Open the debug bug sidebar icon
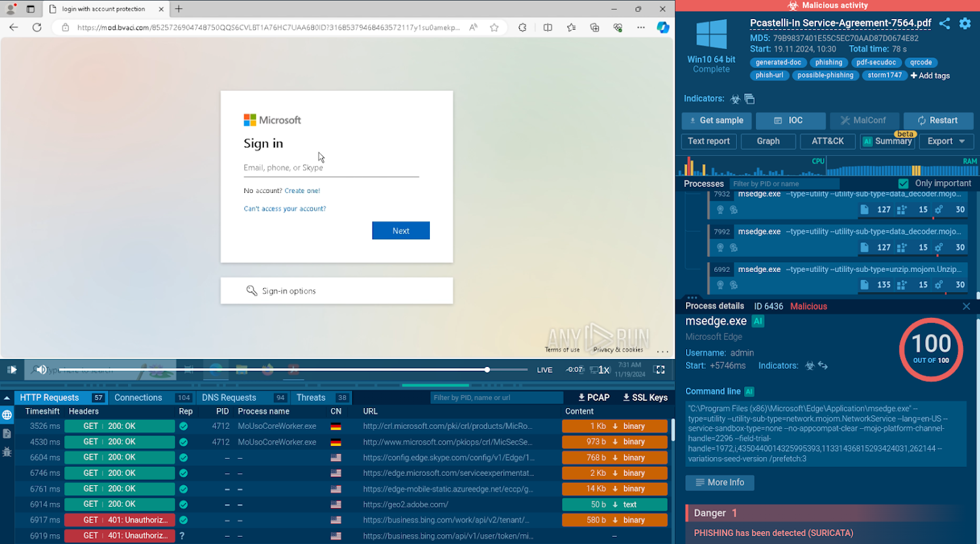Screen dimensions: 980x544 7,452
